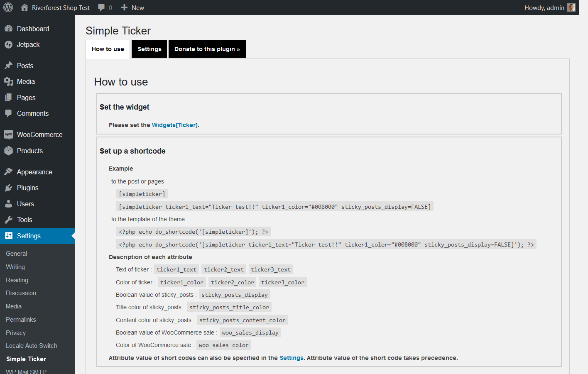The image size is (588, 374).
Task: Open Permalinks settings submenu
Action: (x=21, y=320)
